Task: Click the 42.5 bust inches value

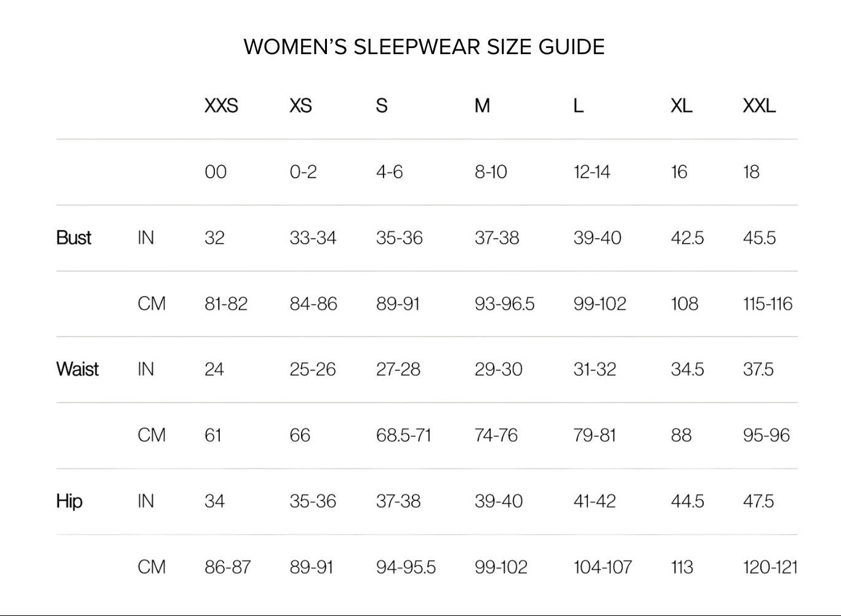Action: click(x=687, y=238)
